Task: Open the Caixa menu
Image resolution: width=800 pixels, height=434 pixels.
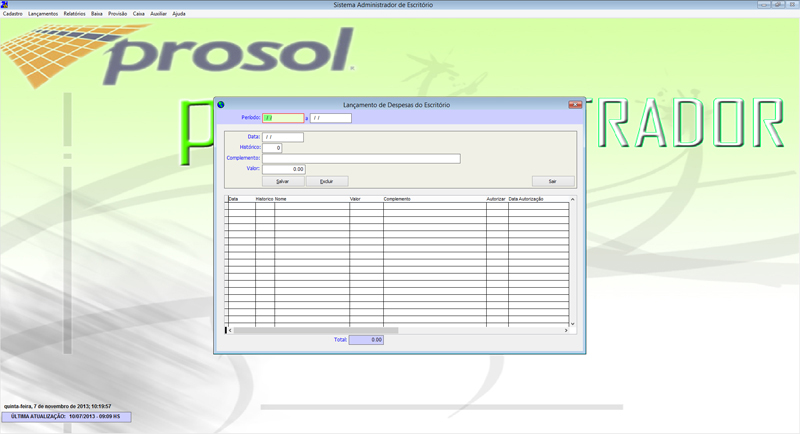Action: coord(139,14)
